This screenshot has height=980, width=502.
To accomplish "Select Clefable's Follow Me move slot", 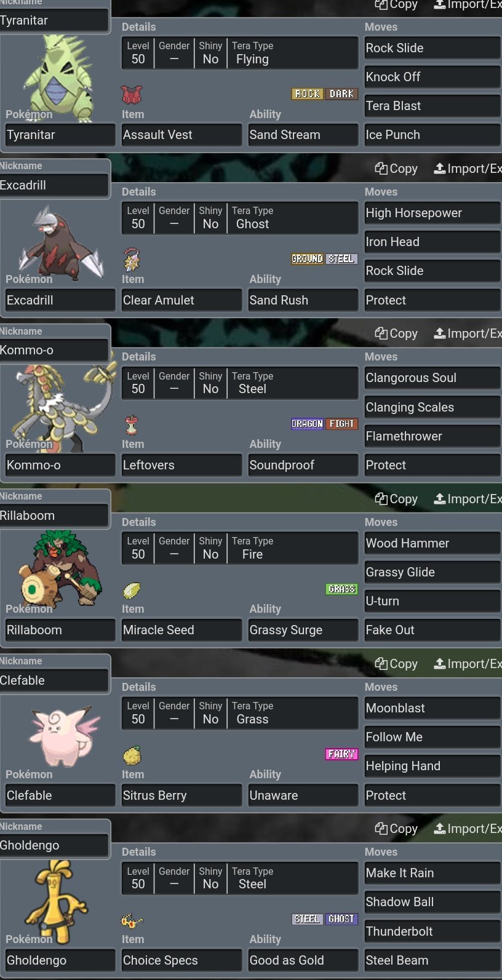I will (x=432, y=737).
